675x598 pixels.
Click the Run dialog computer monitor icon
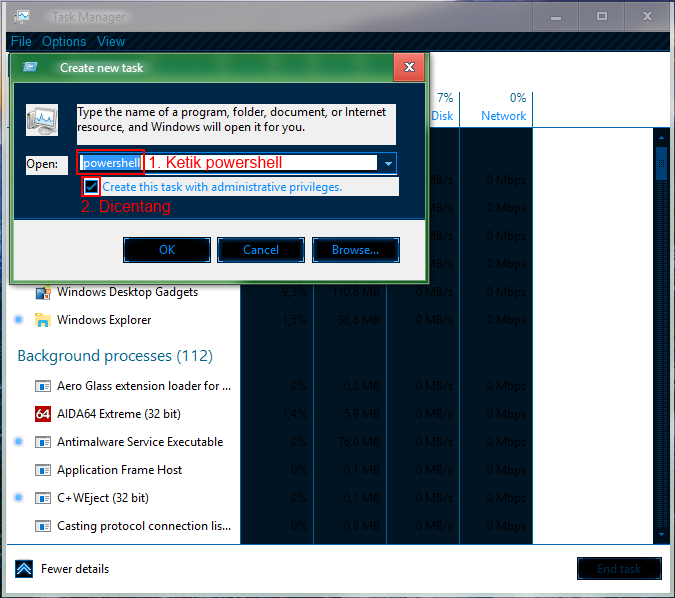pyautogui.click(x=42, y=120)
